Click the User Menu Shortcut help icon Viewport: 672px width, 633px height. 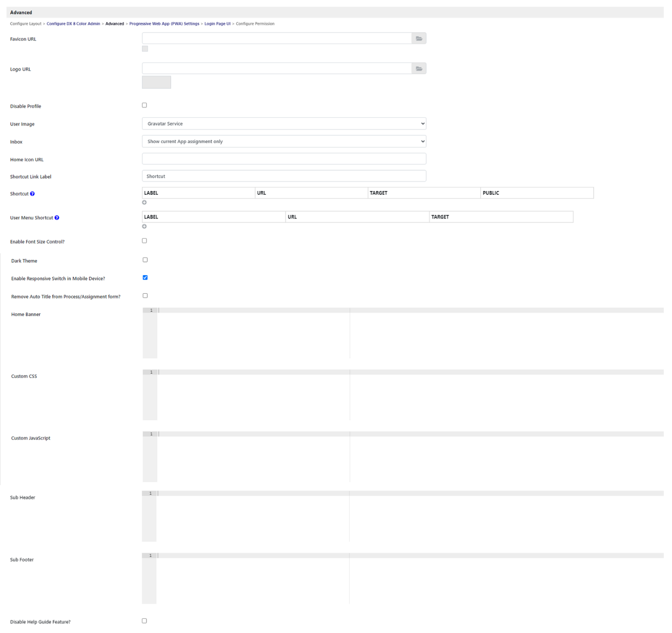[x=57, y=218]
